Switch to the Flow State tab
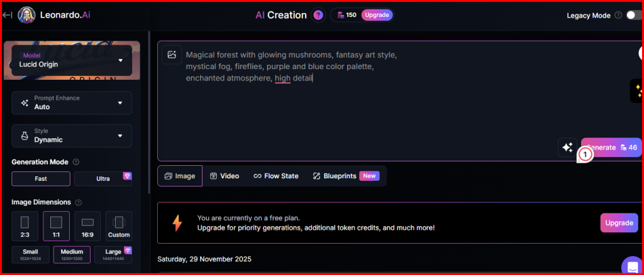Viewport: 644px width, 275px height. click(x=275, y=176)
